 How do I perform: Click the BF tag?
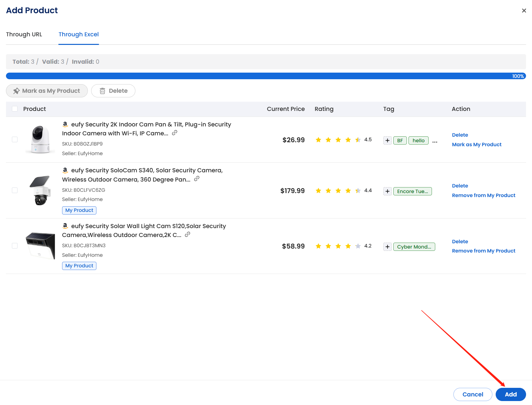400,140
